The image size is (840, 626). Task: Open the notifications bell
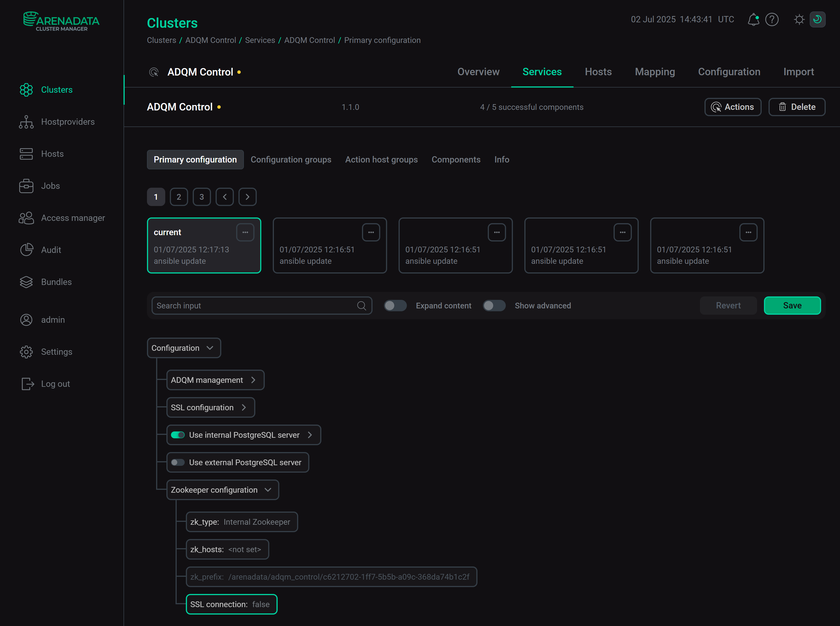pyautogui.click(x=753, y=20)
